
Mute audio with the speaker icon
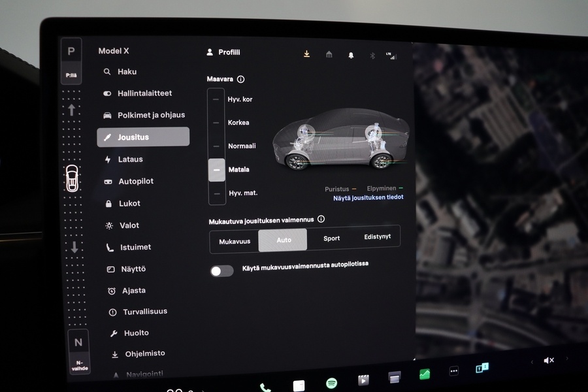(549, 360)
